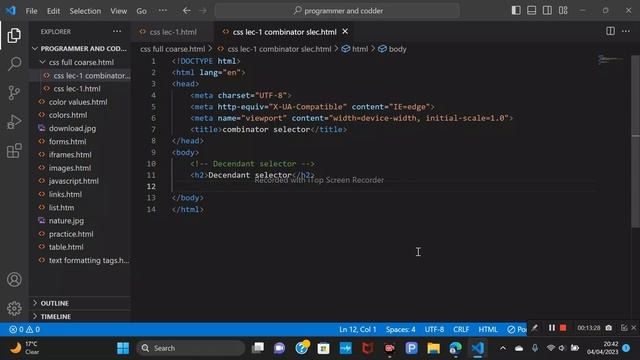Screen dimensions: 640x360
Task: Open images.html file
Action: pyautogui.click(x=81, y=168)
